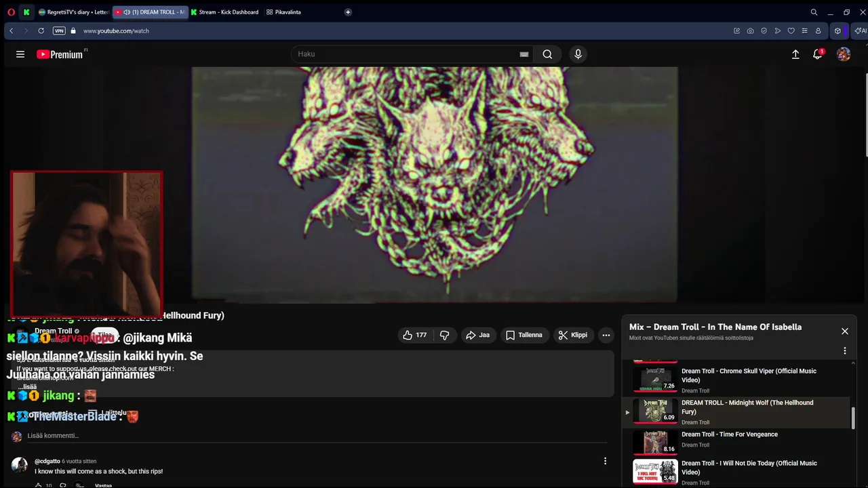868x488 pixels.
Task: Like the video with thumbs up 177
Action: (414, 335)
